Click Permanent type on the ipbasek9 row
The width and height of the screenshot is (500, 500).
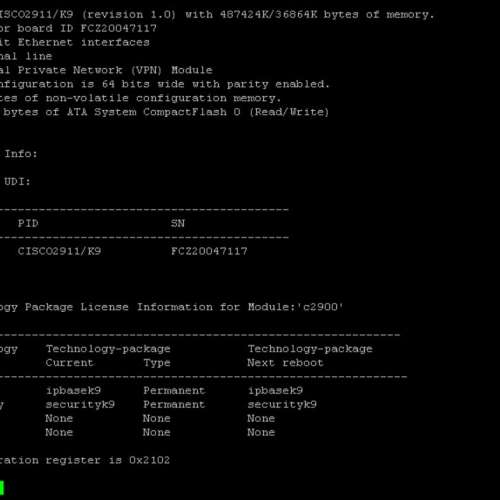[x=174, y=391]
